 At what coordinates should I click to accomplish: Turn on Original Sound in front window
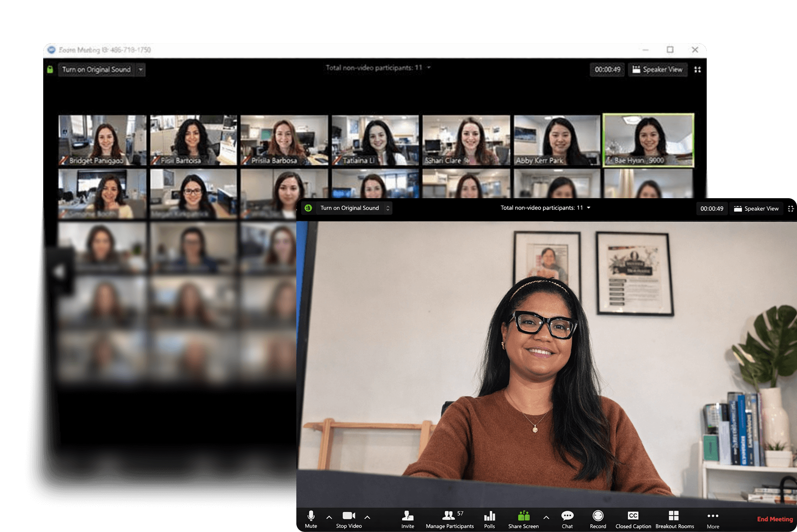point(349,208)
